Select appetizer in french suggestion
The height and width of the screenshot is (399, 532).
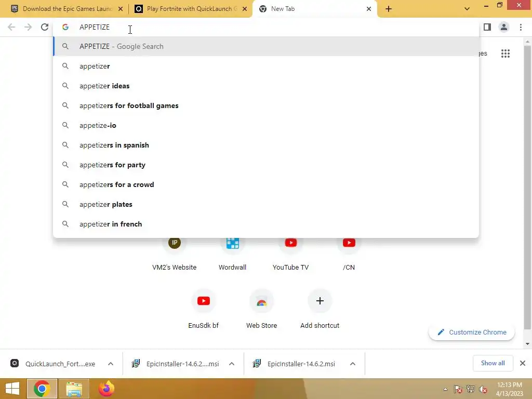click(x=267, y=224)
